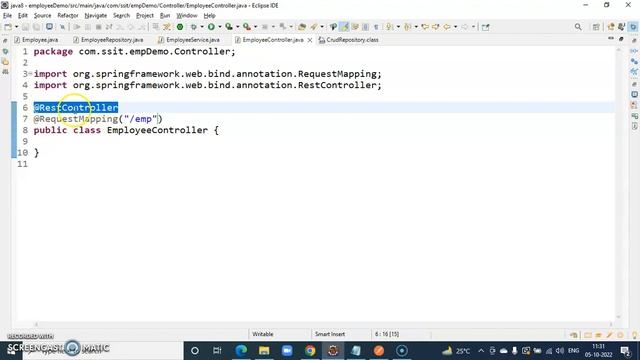Expand the Run dropdown arrow
The image size is (640, 360).
[x=220, y=27]
